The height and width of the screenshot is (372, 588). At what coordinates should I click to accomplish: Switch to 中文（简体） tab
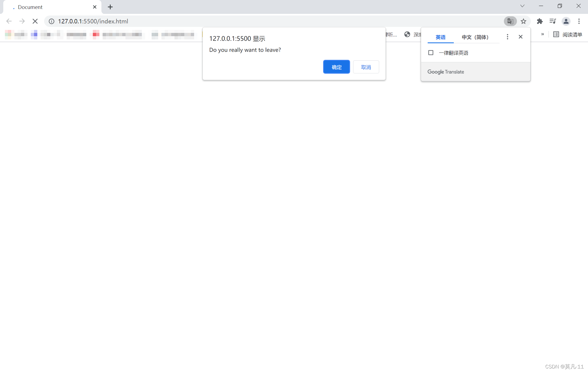(475, 37)
